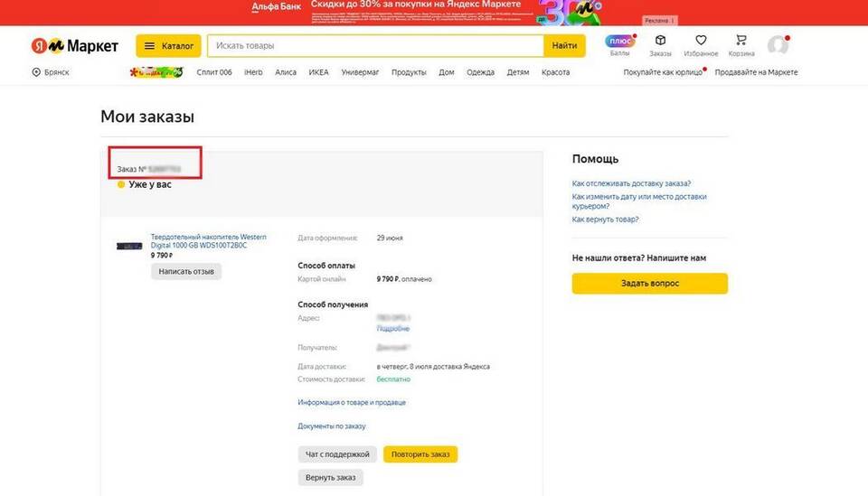The height and width of the screenshot is (496, 868).
Task: Go to the ИКЕА section
Action: click(319, 72)
